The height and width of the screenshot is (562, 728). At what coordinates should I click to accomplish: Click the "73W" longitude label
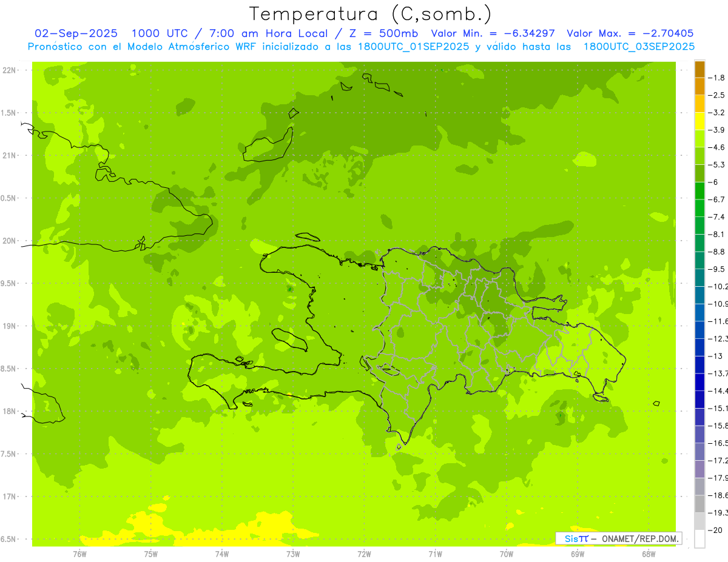293,554
